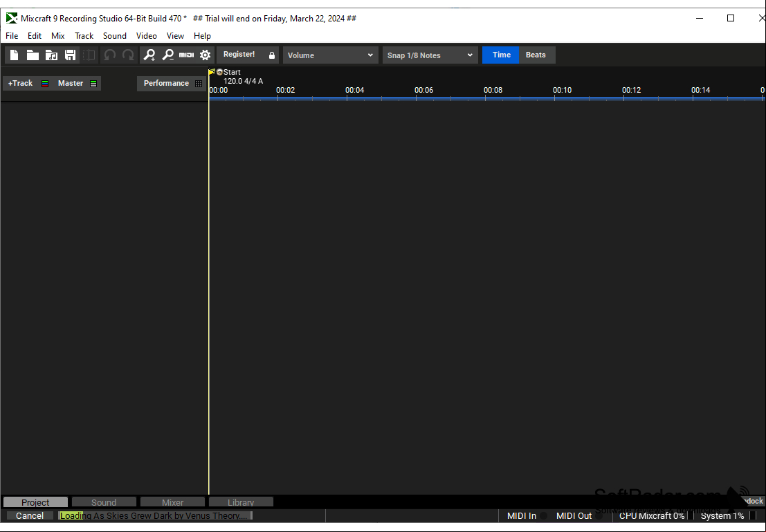Screen dimensions: 766x532
Task: Click the padlock icon beside Register!
Action: tap(272, 55)
